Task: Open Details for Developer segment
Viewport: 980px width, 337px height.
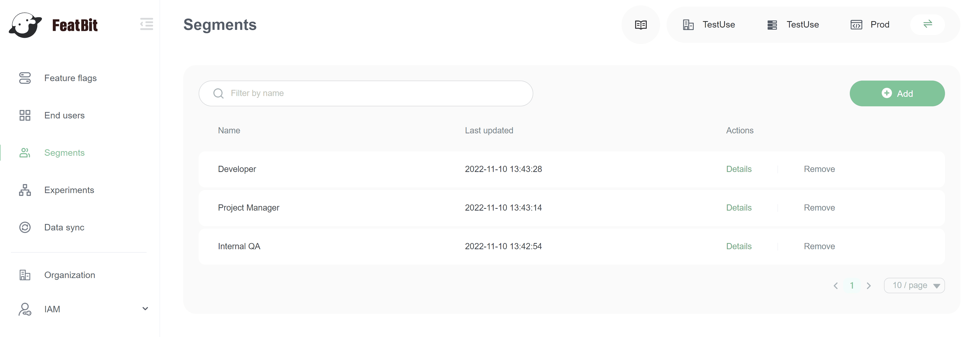Action: (x=738, y=169)
